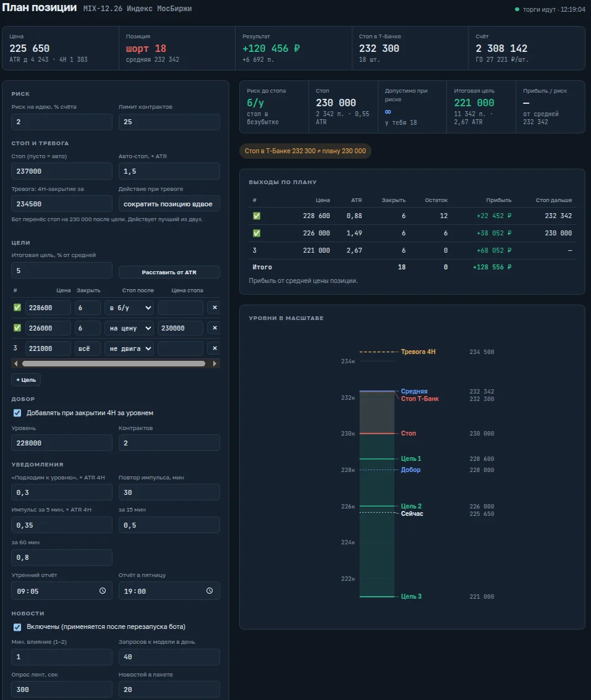Remove the 226000 target row
The width and height of the screenshot is (591, 700).
(215, 328)
